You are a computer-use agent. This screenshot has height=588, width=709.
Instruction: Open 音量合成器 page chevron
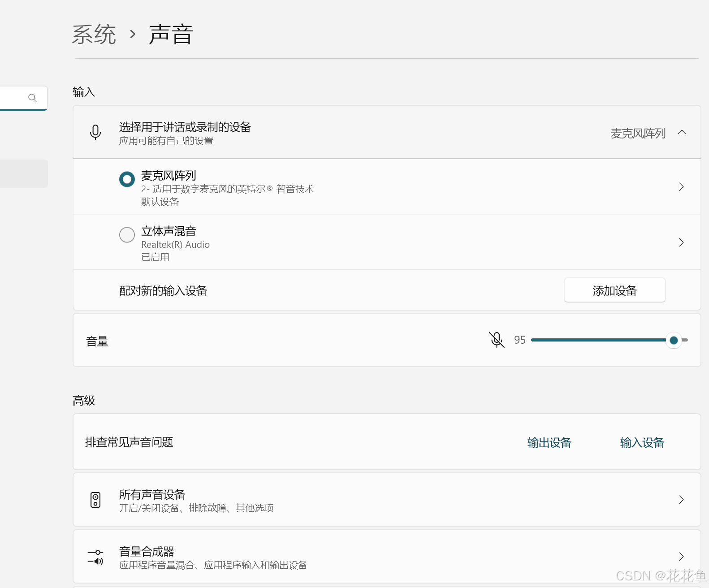[x=681, y=557]
